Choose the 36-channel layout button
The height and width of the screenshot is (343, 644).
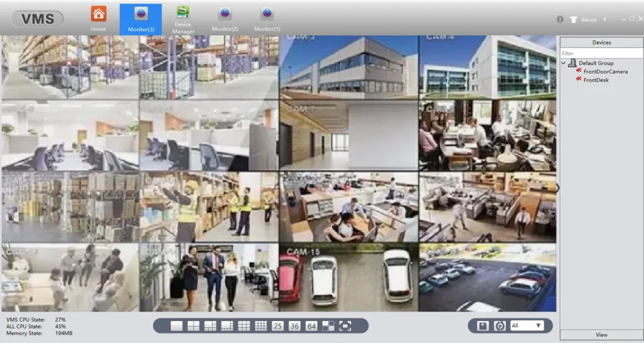point(294,326)
